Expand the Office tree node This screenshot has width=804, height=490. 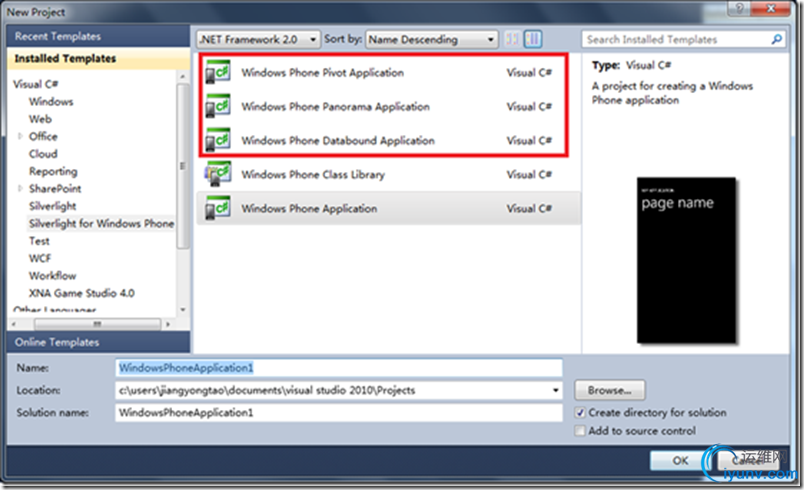[x=21, y=136]
